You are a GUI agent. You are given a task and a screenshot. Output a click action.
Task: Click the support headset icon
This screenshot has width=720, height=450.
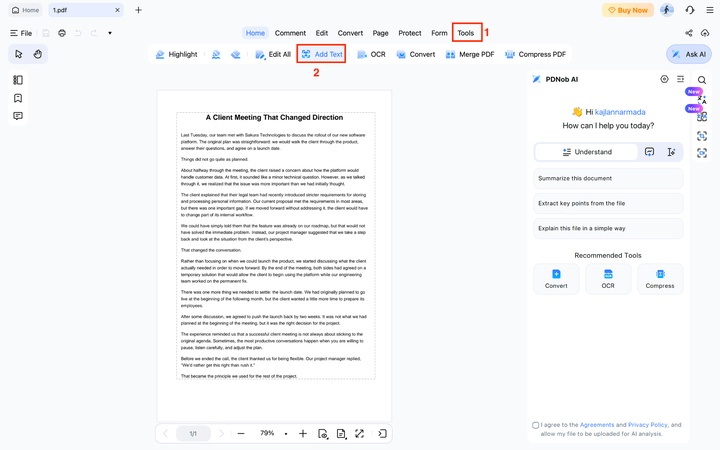click(x=690, y=10)
